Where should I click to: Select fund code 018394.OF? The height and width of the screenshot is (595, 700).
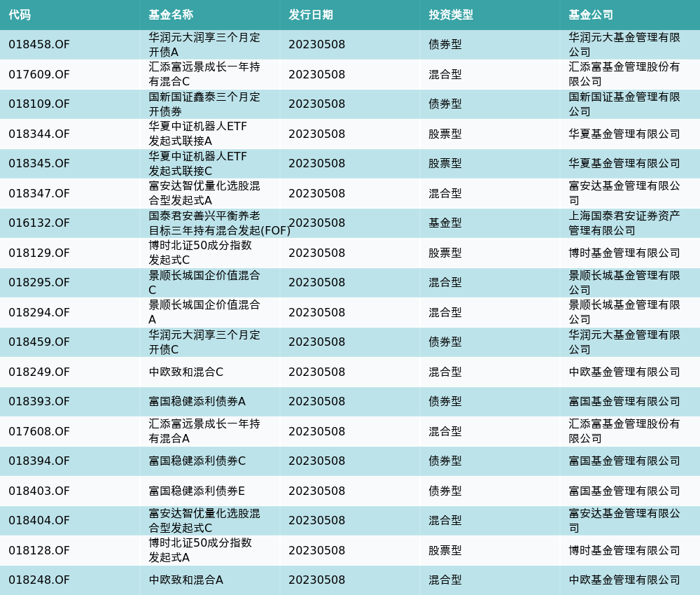coord(39,461)
